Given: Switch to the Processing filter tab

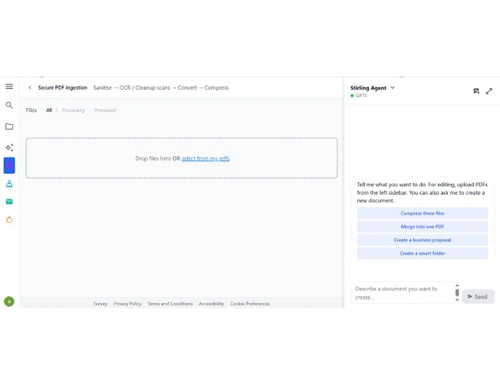Looking at the screenshot, I should (x=73, y=110).
